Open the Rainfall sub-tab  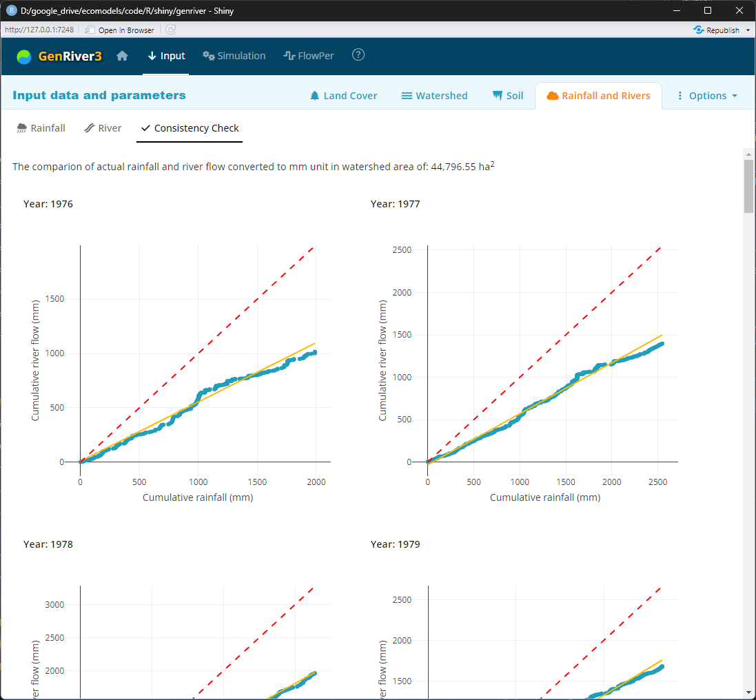[41, 128]
